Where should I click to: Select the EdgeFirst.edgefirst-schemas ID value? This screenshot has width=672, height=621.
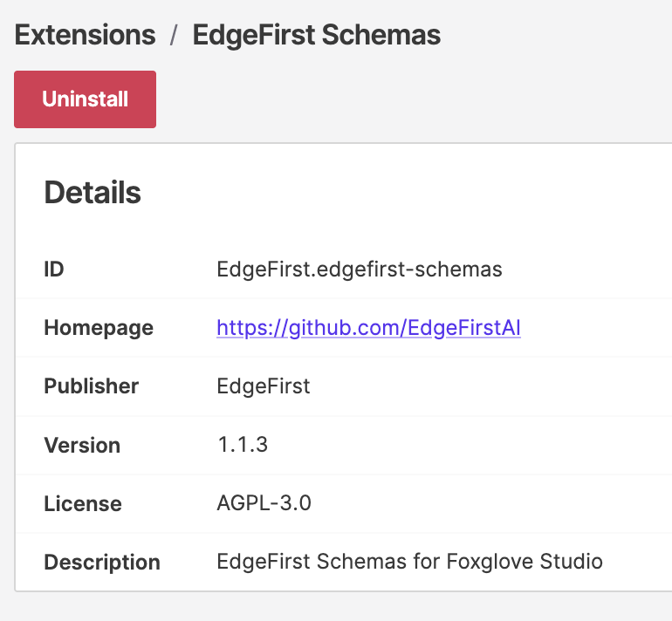tap(359, 270)
